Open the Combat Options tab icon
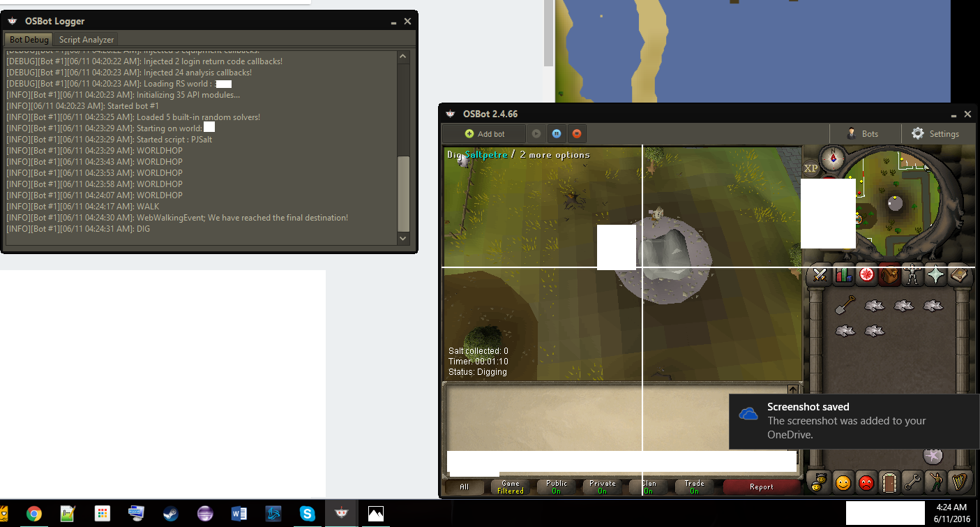Viewport: 980px width, 527px height. pyautogui.click(x=821, y=276)
